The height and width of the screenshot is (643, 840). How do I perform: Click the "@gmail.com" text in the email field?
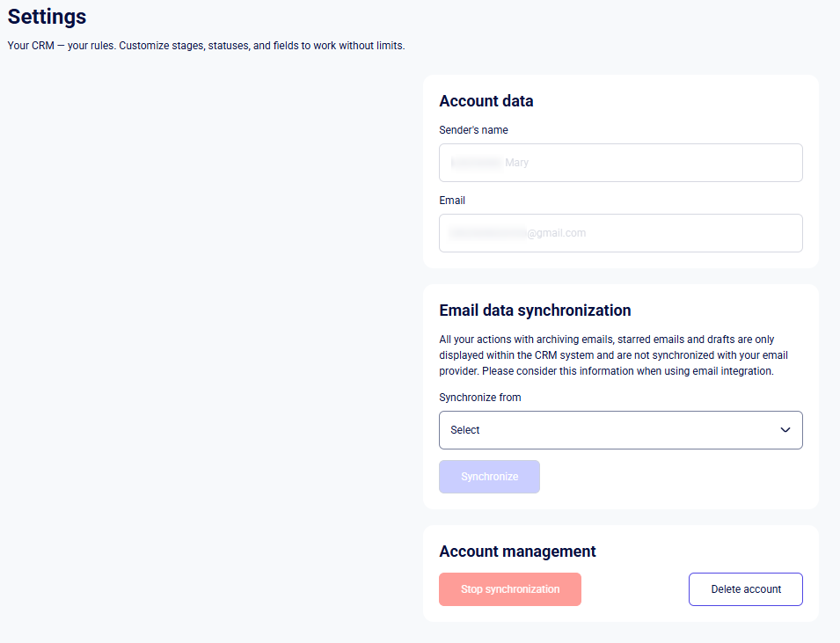[557, 233]
